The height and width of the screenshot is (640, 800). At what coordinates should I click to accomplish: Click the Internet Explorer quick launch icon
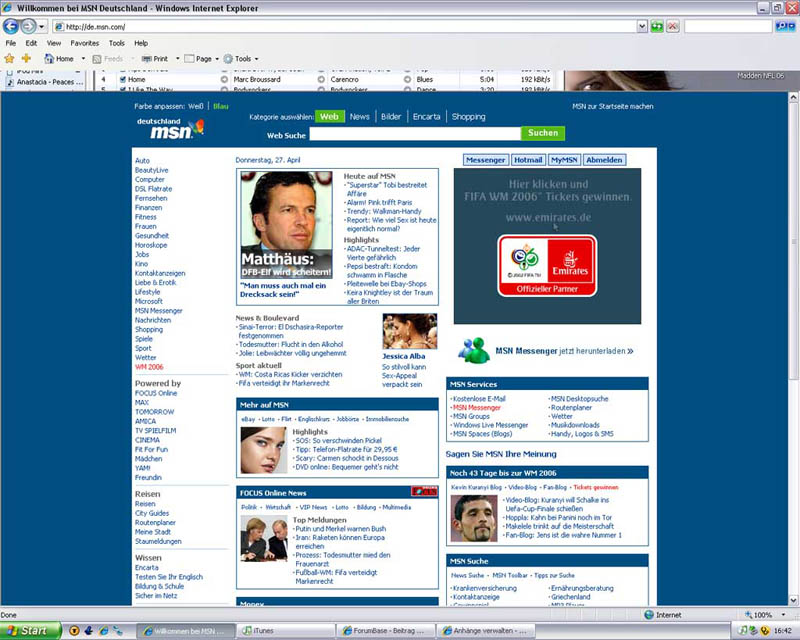pos(103,631)
